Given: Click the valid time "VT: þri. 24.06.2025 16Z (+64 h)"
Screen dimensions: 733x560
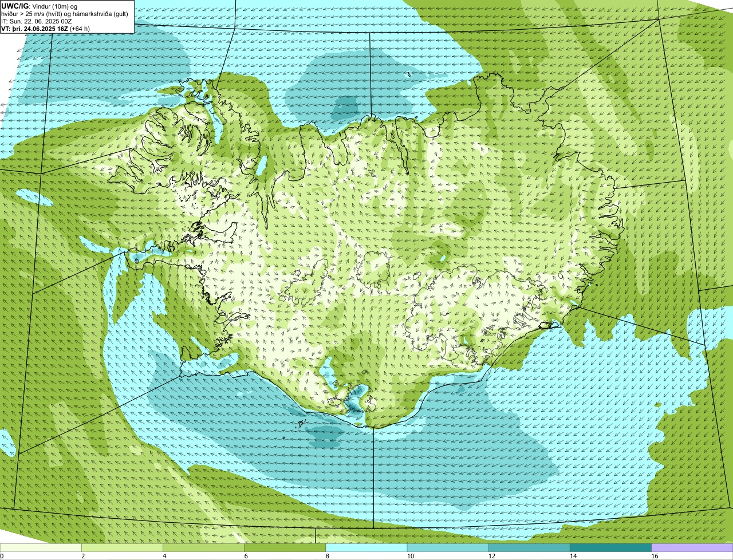Looking at the screenshot, I should tap(46, 29).
